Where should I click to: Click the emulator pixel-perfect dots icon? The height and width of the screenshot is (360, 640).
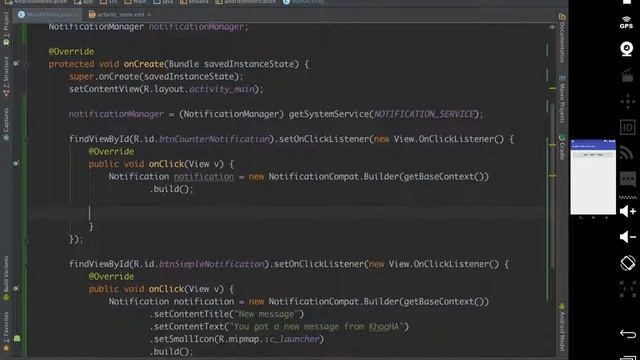[x=628, y=289]
